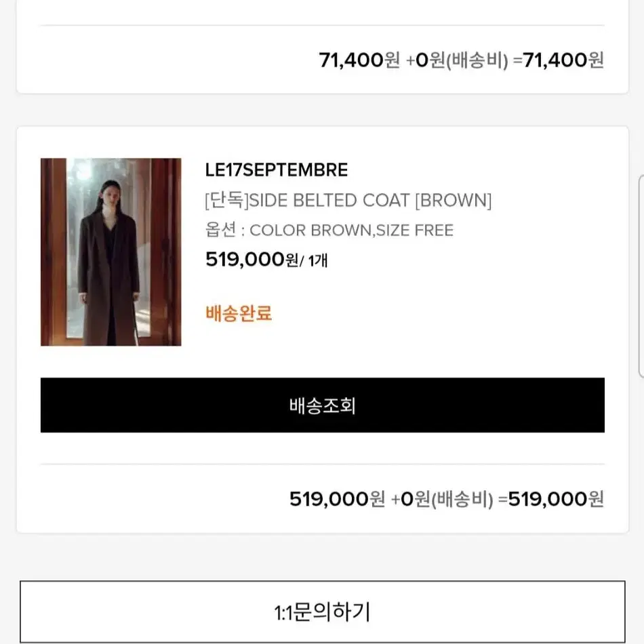Open the brown coat product thumbnail
Viewport: 644px width, 644px height.
[111, 251]
